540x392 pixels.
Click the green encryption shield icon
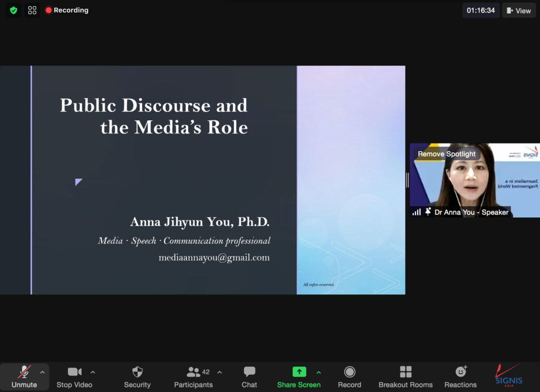pyautogui.click(x=14, y=10)
